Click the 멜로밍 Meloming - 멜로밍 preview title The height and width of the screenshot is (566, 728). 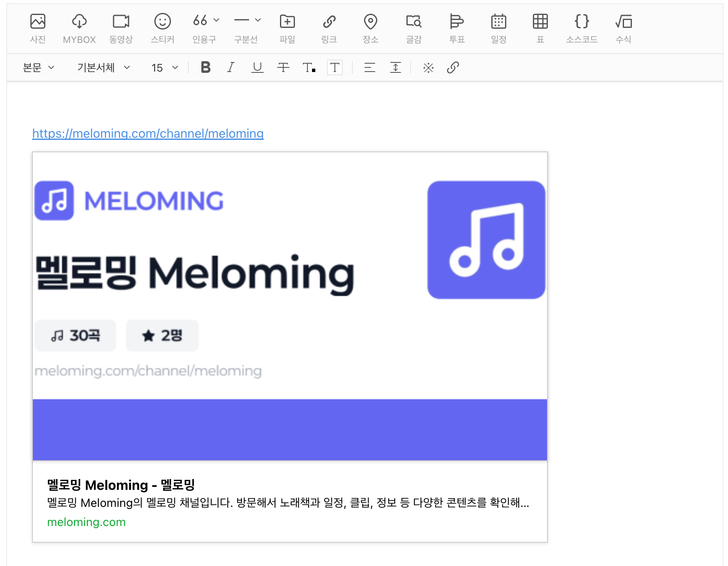pos(121,485)
